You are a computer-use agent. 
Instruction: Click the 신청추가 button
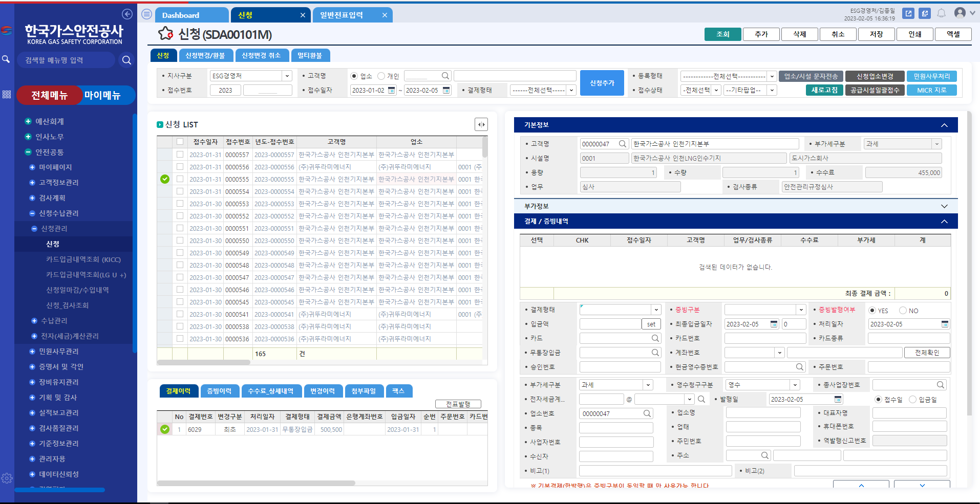[x=602, y=83]
